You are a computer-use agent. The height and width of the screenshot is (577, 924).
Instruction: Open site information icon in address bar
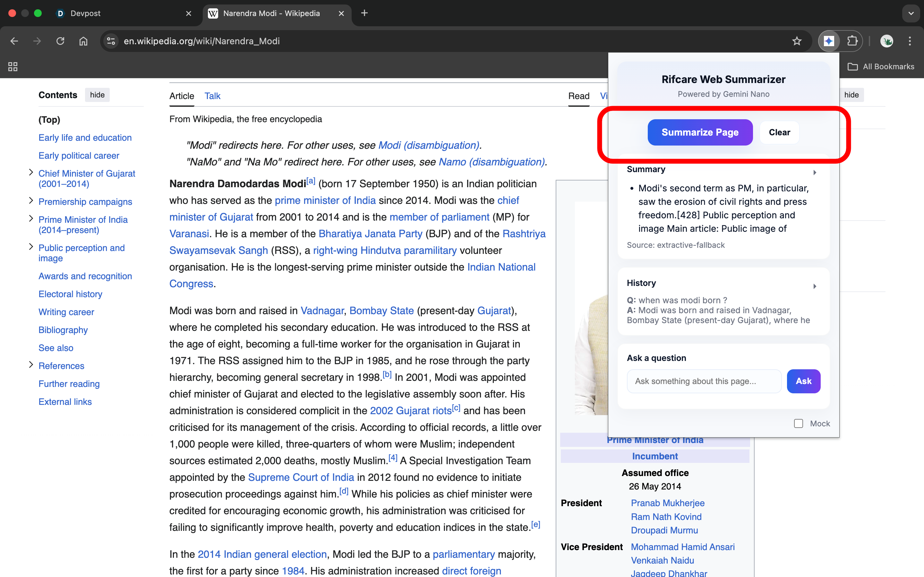pyautogui.click(x=111, y=41)
